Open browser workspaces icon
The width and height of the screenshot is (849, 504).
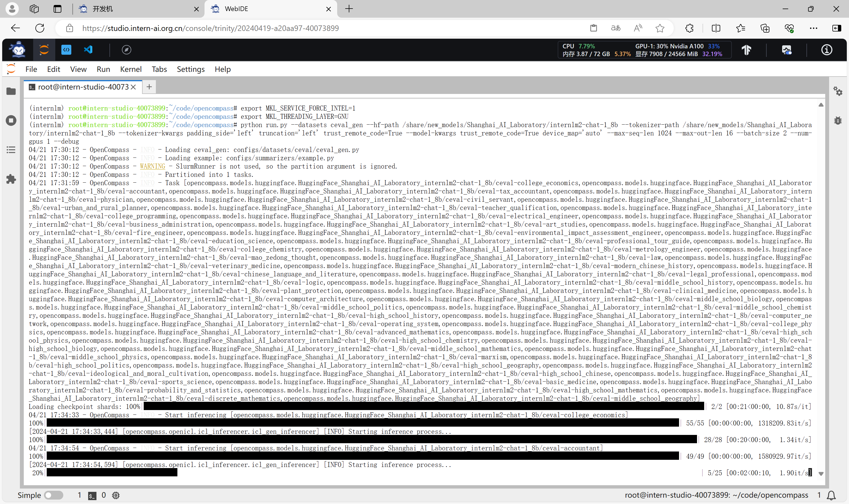coord(34,9)
